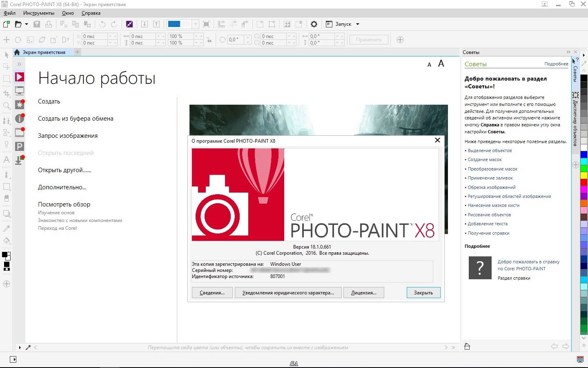
Task: Click plus button to customize the toolbox
Action: tap(7, 284)
